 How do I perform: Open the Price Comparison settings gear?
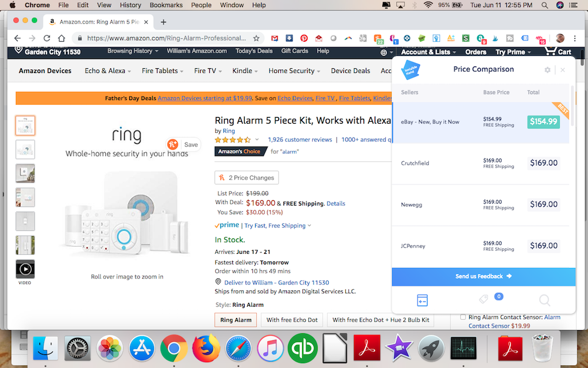[x=547, y=70]
